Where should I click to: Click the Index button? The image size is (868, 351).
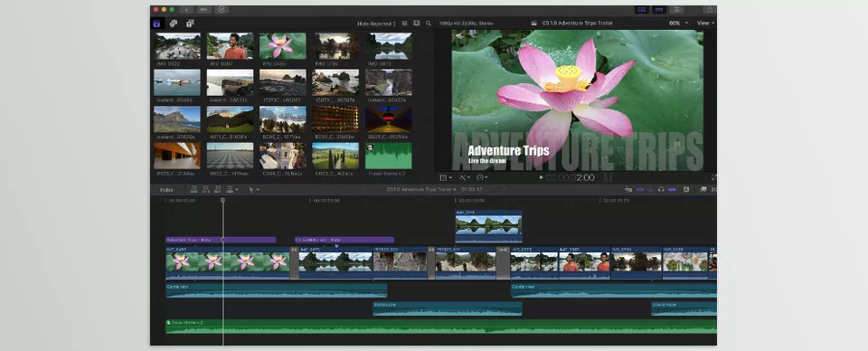click(166, 189)
